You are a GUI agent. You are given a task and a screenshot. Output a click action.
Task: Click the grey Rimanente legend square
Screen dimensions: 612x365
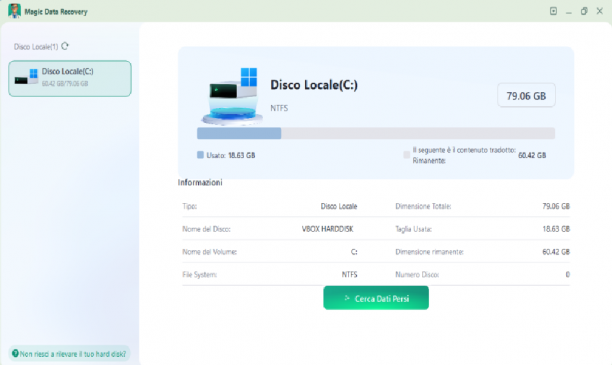pyautogui.click(x=406, y=155)
